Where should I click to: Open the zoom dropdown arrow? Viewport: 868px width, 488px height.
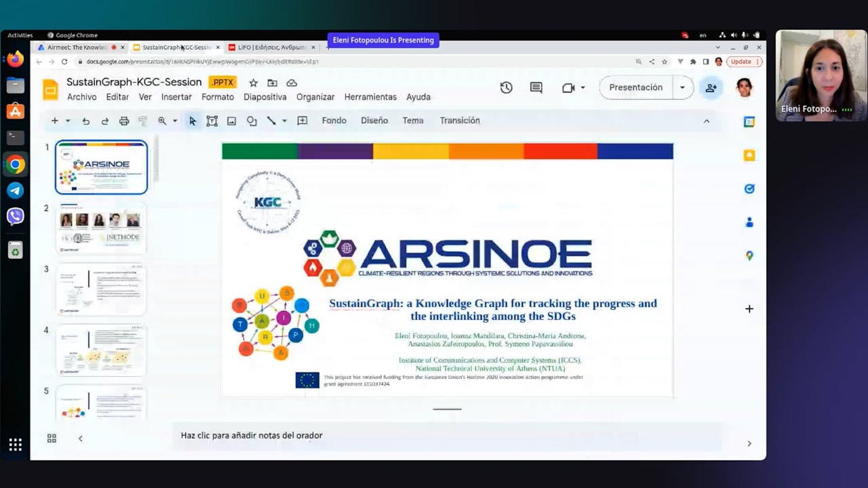pyautogui.click(x=174, y=121)
